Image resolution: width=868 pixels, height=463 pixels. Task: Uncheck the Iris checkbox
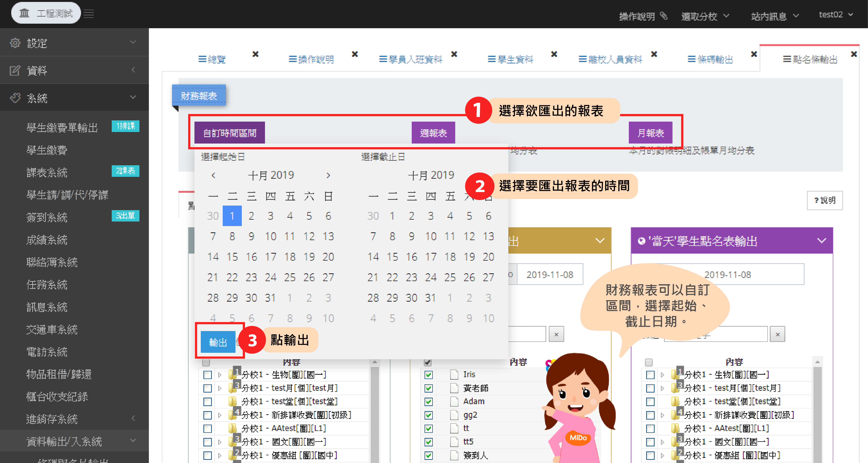pos(428,375)
